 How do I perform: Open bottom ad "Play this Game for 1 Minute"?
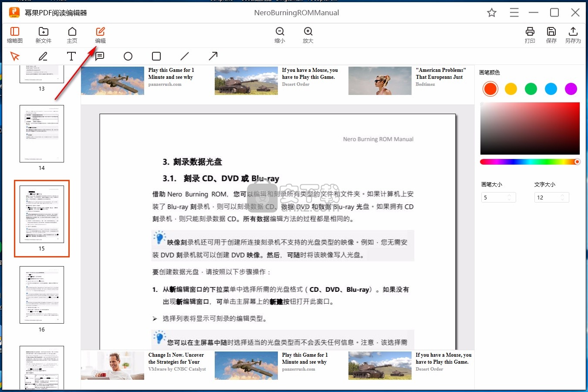click(305, 358)
